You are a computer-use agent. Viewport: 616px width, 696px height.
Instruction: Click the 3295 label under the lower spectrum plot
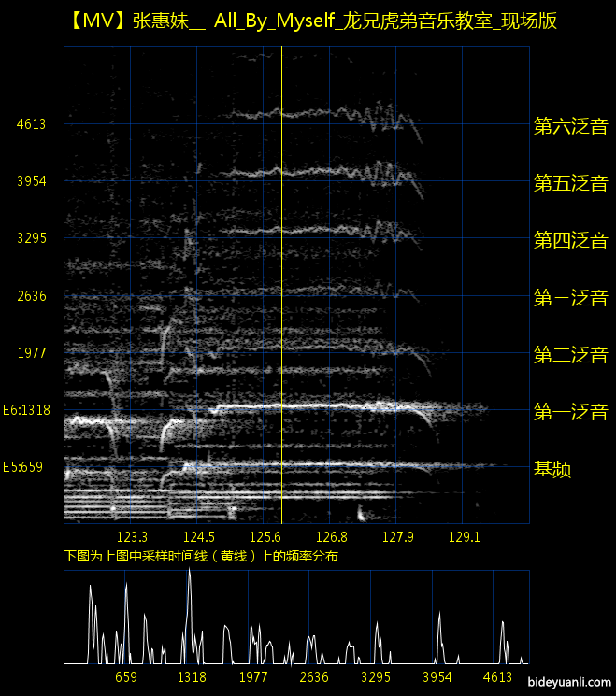pos(376,677)
